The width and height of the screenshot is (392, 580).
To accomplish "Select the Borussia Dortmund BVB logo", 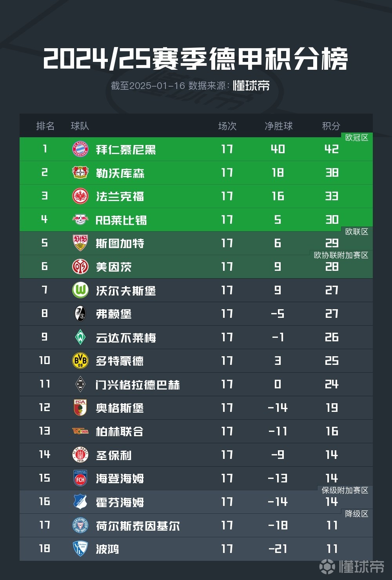I will pyautogui.click(x=80, y=361).
